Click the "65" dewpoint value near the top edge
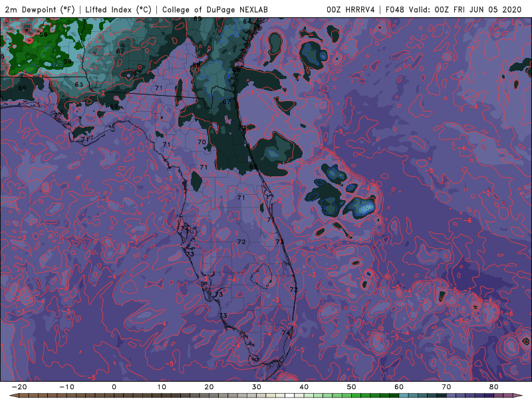This screenshot has height=399, width=532. pyautogui.click(x=198, y=19)
